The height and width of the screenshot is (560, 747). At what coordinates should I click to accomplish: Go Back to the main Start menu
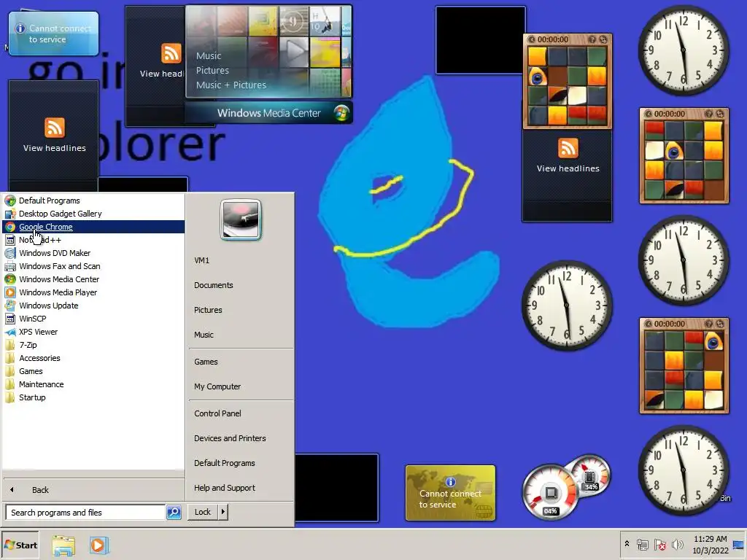[x=93, y=489]
